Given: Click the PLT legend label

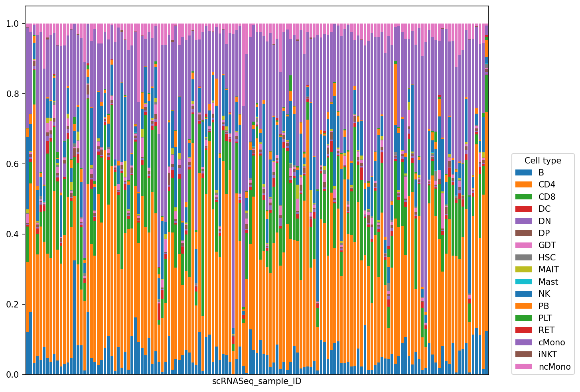Looking at the screenshot, I should tap(545, 318).
